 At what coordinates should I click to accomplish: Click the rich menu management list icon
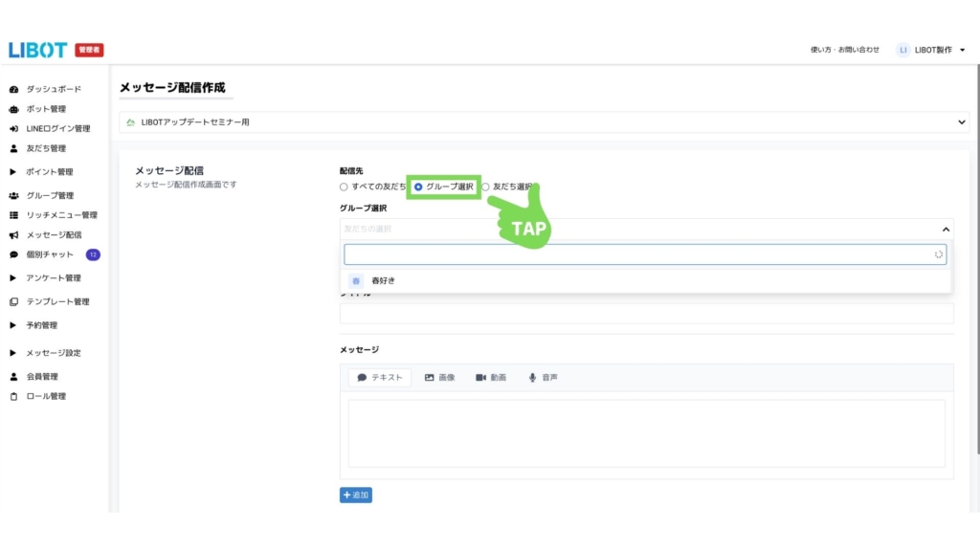point(13,215)
